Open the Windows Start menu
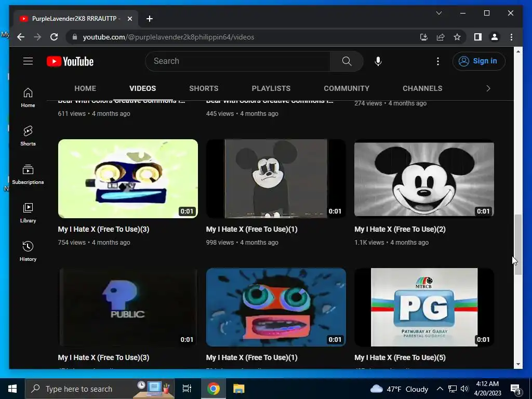532x399 pixels. click(x=12, y=389)
